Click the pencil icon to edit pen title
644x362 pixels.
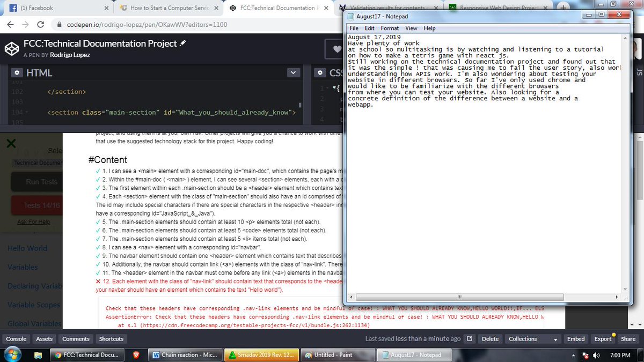pyautogui.click(x=183, y=43)
